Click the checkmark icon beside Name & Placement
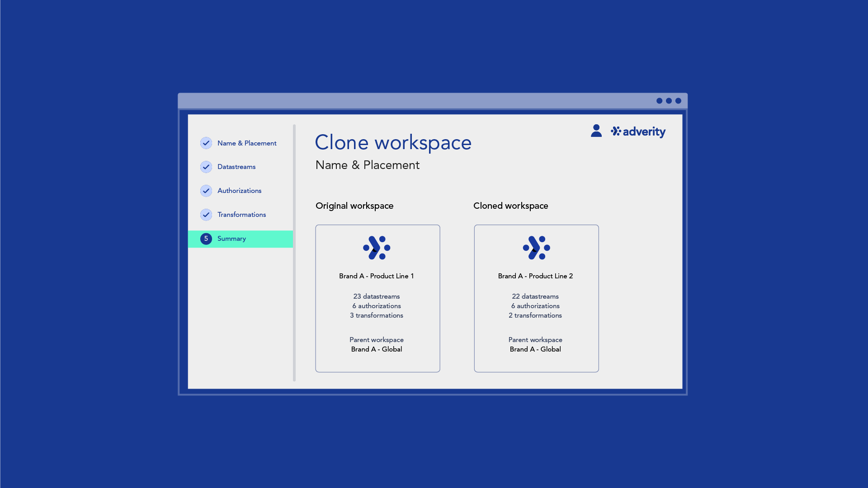 point(206,143)
